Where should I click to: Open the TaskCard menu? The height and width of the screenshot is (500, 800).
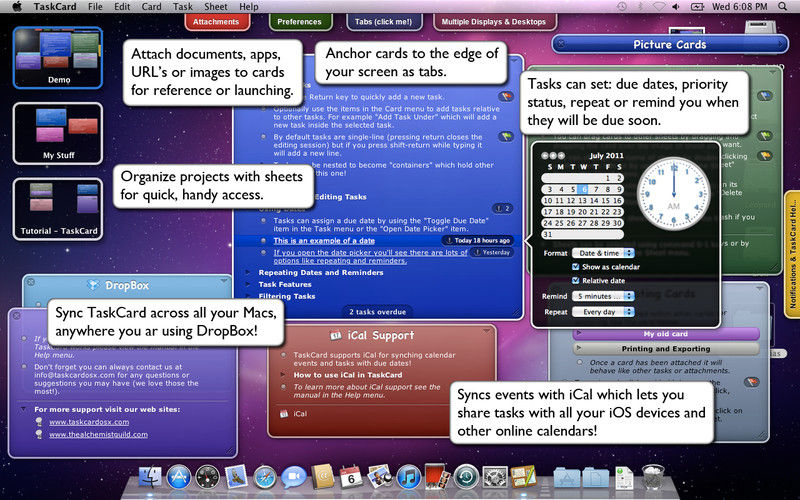55,7
